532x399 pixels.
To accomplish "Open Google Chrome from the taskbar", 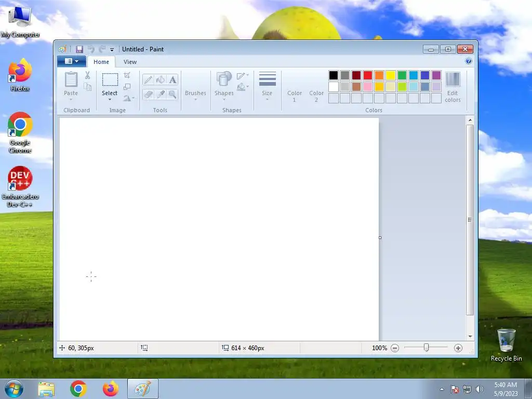I will click(x=78, y=389).
